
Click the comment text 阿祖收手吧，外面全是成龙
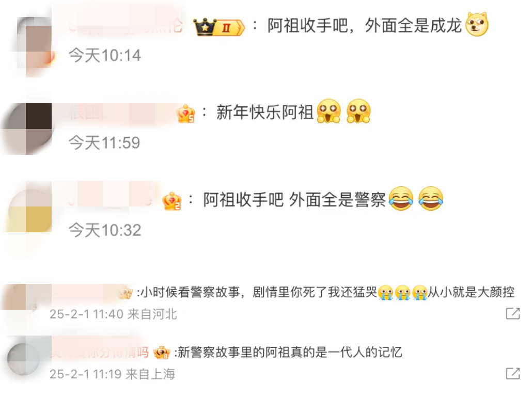365,25
